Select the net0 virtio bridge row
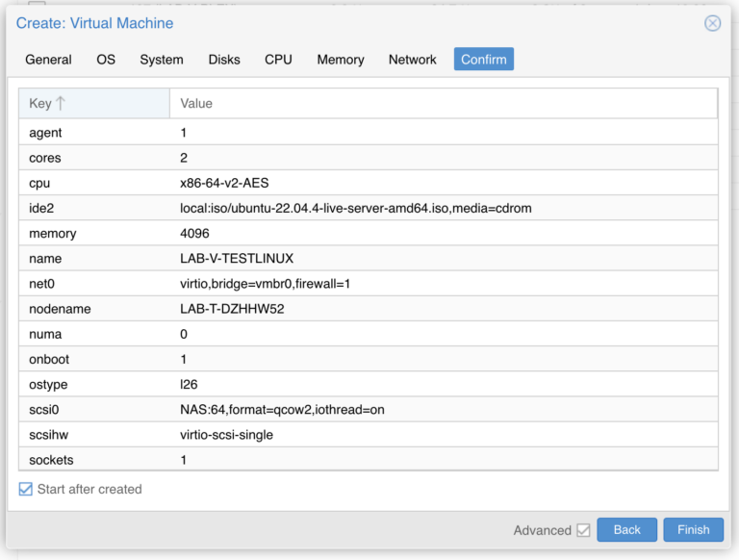 (369, 283)
